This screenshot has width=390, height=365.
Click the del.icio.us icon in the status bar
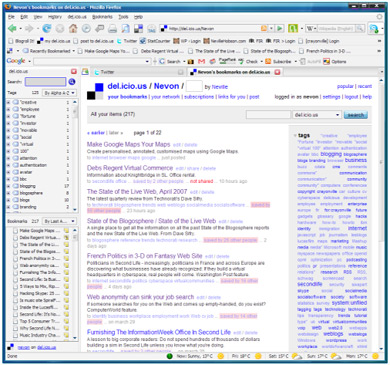pyautogui.click(x=10, y=347)
